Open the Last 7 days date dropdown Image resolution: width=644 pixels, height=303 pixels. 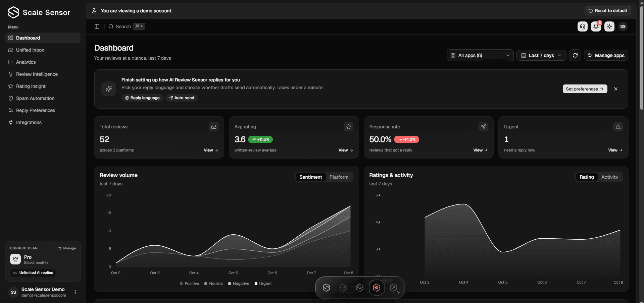541,55
